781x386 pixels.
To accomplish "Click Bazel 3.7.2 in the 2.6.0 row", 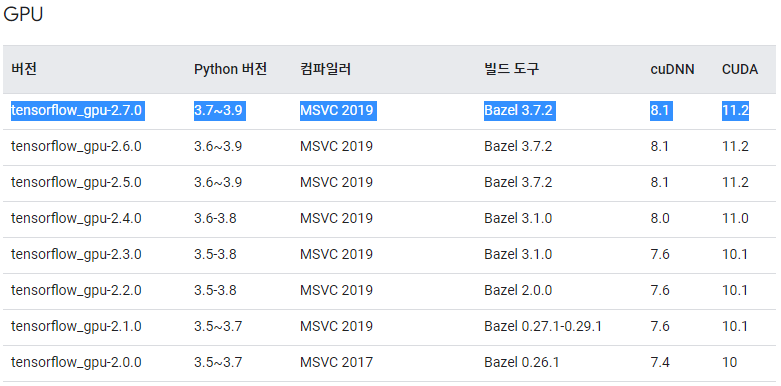I will (518, 147).
